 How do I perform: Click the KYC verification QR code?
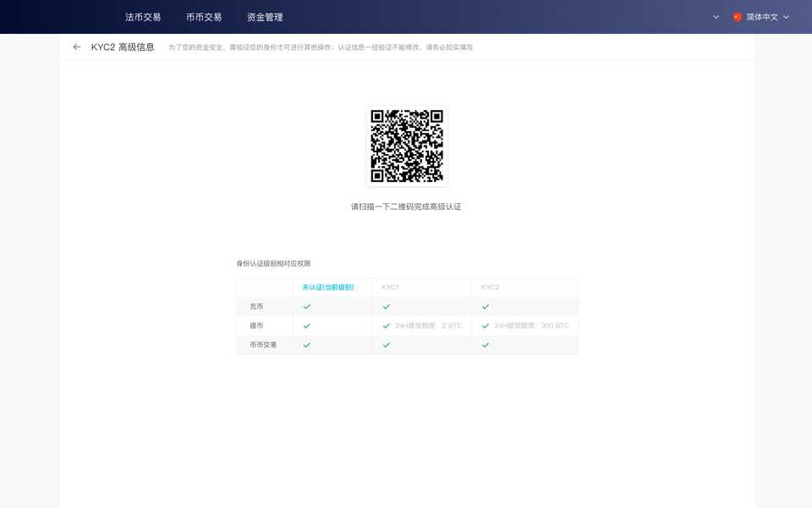click(x=407, y=146)
